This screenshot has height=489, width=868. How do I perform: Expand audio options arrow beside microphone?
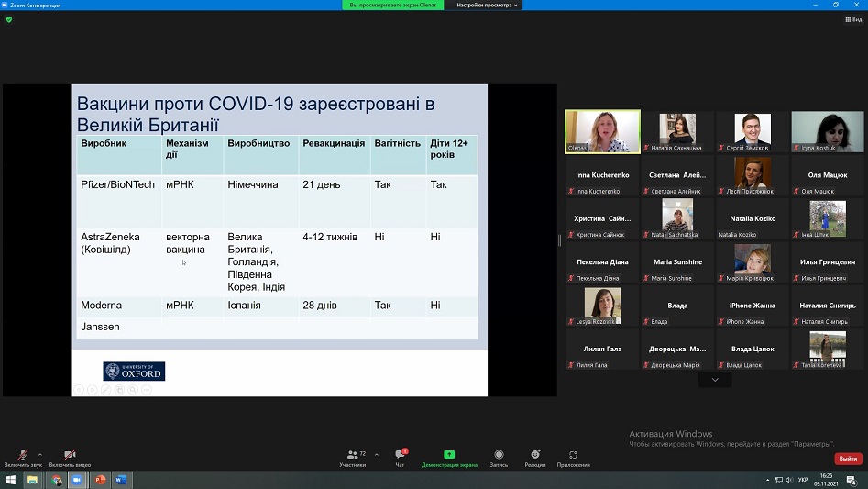(x=39, y=453)
